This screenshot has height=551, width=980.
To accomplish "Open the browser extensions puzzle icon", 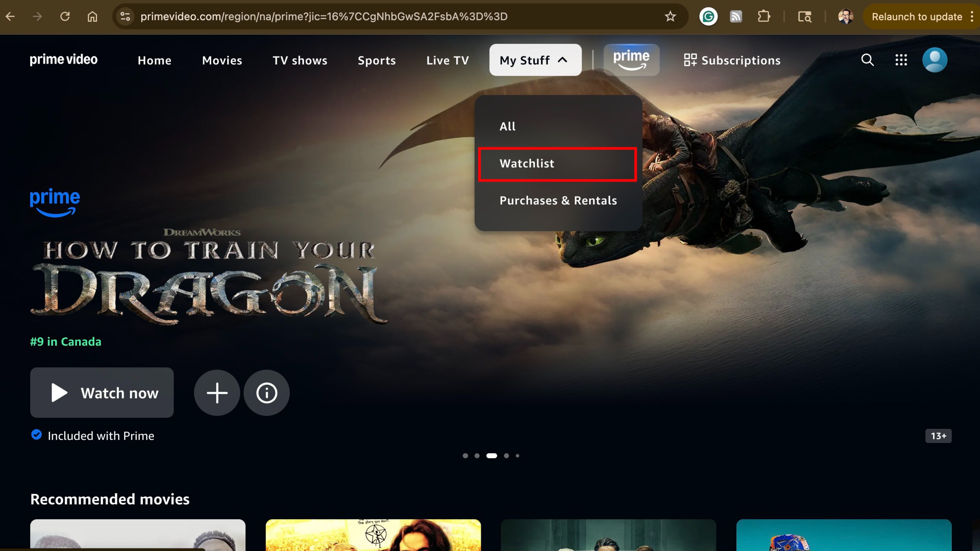I will (763, 16).
